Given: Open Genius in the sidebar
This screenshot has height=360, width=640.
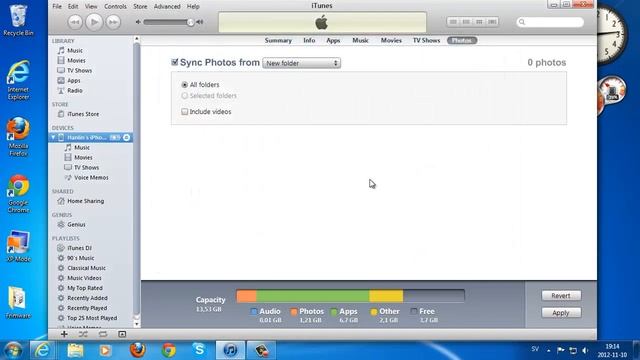Looking at the screenshot, I should click(76, 224).
